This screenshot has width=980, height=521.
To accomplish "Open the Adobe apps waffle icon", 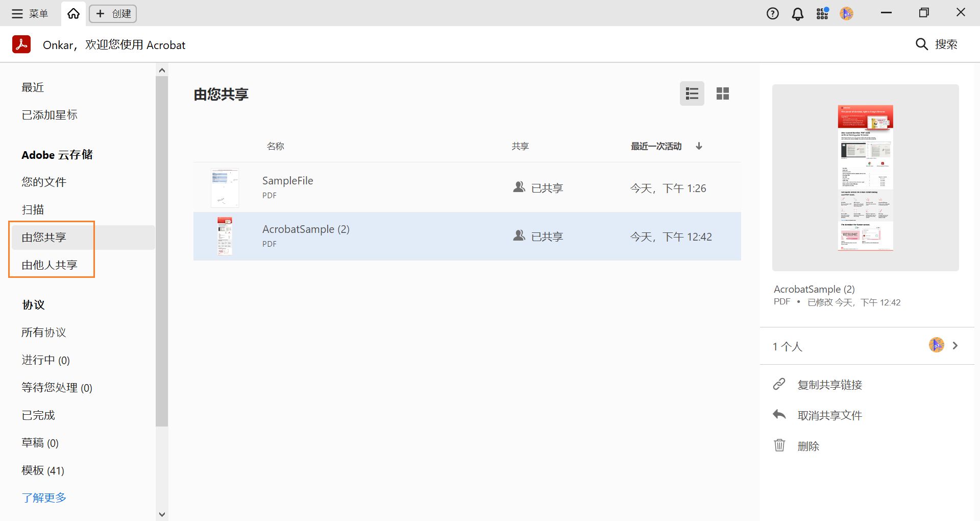I will (x=822, y=13).
